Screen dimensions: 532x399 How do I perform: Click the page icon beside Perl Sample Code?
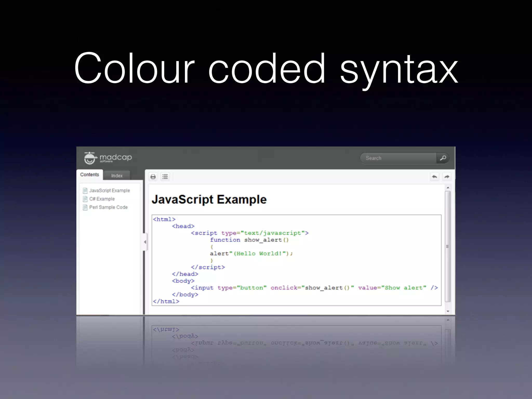85,207
